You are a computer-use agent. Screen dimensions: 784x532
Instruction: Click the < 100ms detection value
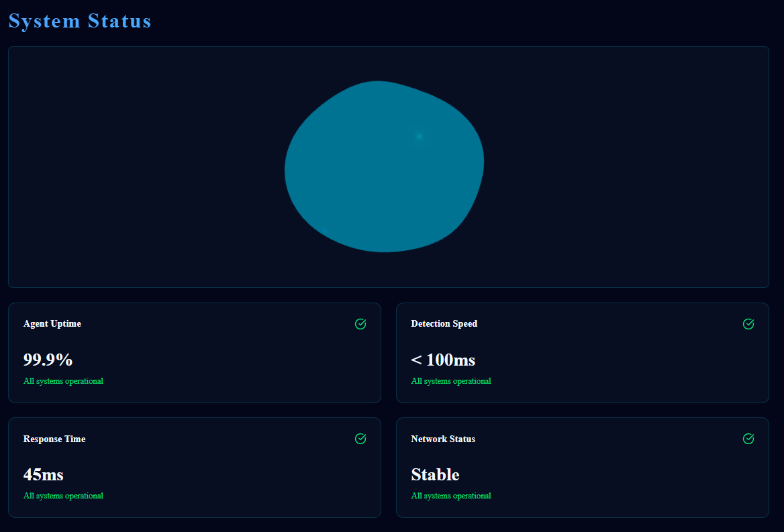click(x=443, y=360)
